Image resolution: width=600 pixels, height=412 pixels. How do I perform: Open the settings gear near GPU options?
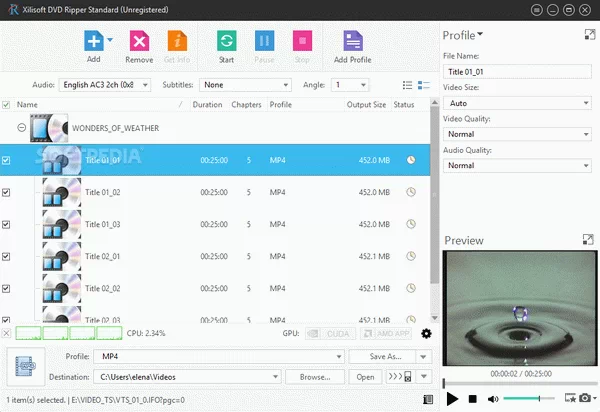tap(427, 333)
